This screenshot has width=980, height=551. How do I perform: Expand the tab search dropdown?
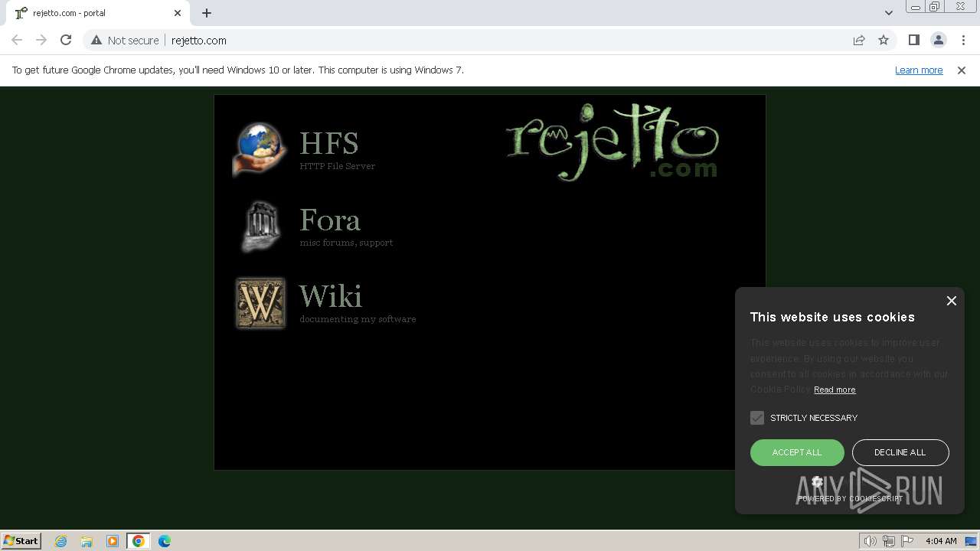tap(888, 12)
